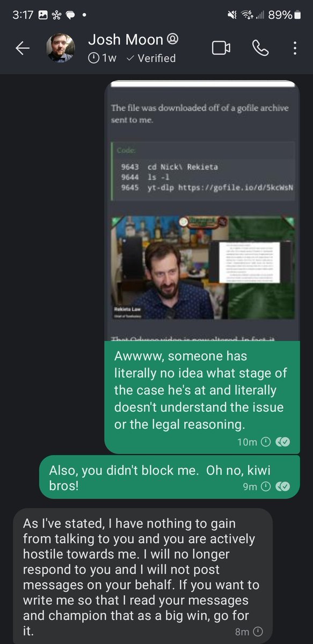Tap timer icon on the 9m message

click(x=265, y=487)
